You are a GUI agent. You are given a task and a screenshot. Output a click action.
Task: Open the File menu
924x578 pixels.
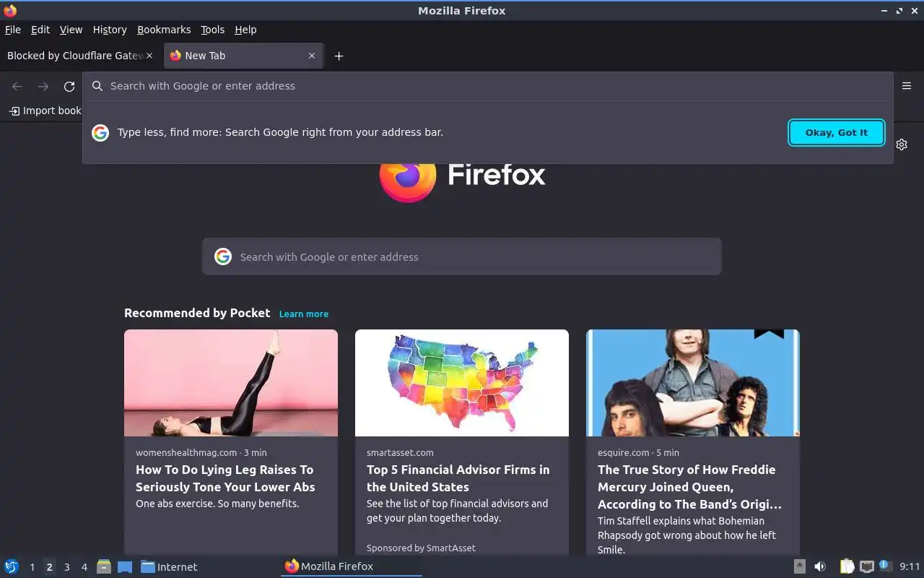[13, 30]
